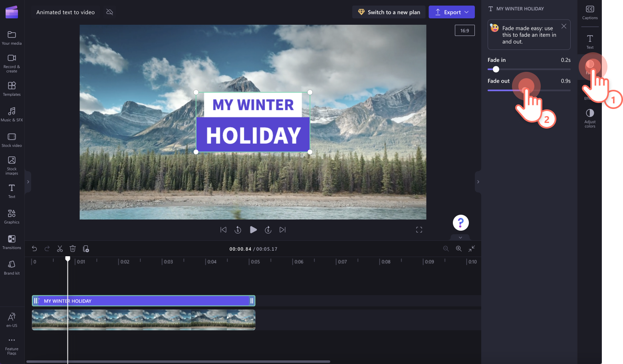Open the Adjust colors panel
Image resolution: width=623 pixels, height=364 pixels.
[590, 118]
